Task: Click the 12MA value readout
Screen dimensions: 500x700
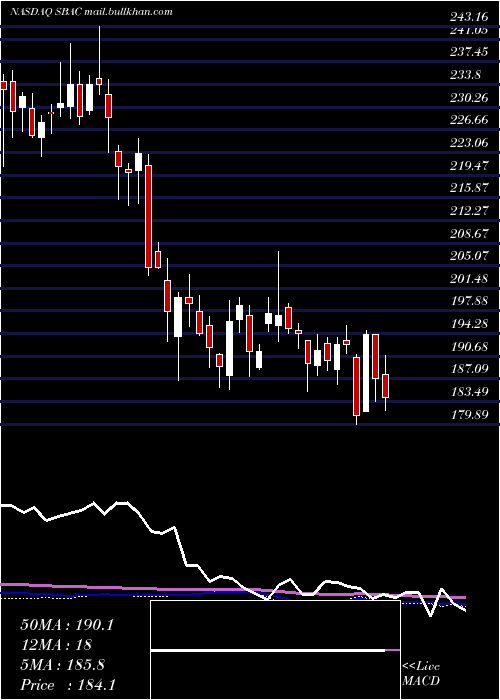Action: click(x=56, y=645)
